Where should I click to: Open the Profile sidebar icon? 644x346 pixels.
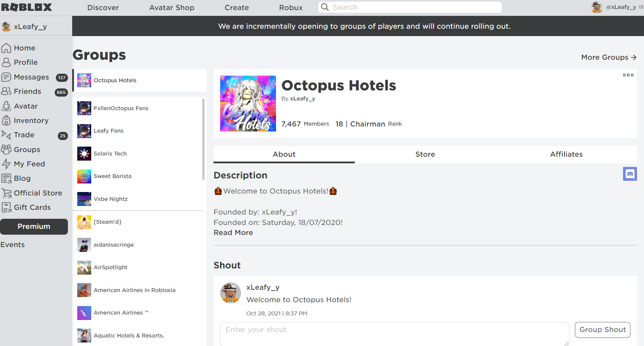coord(6,62)
